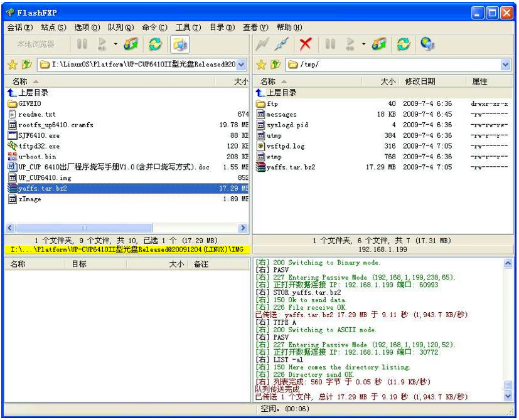Open the 会话(E) menu
Screen dimensions: 519x420
[20, 28]
